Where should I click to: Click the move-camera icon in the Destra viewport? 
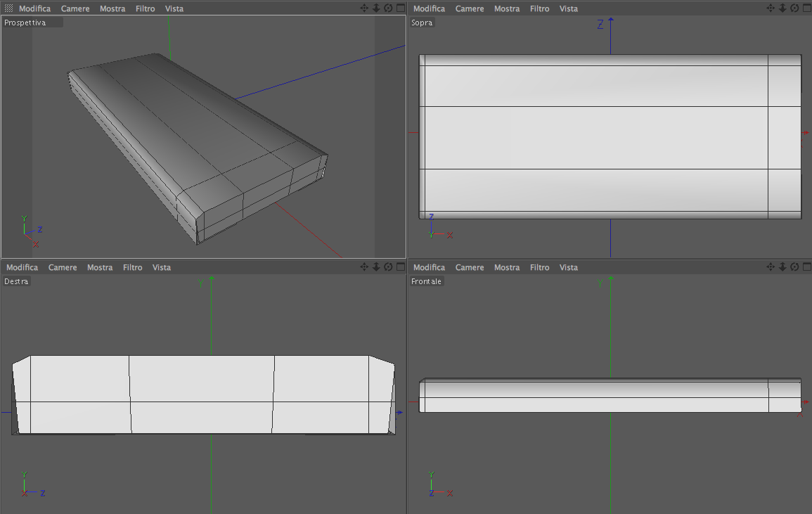tap(364, 266)
